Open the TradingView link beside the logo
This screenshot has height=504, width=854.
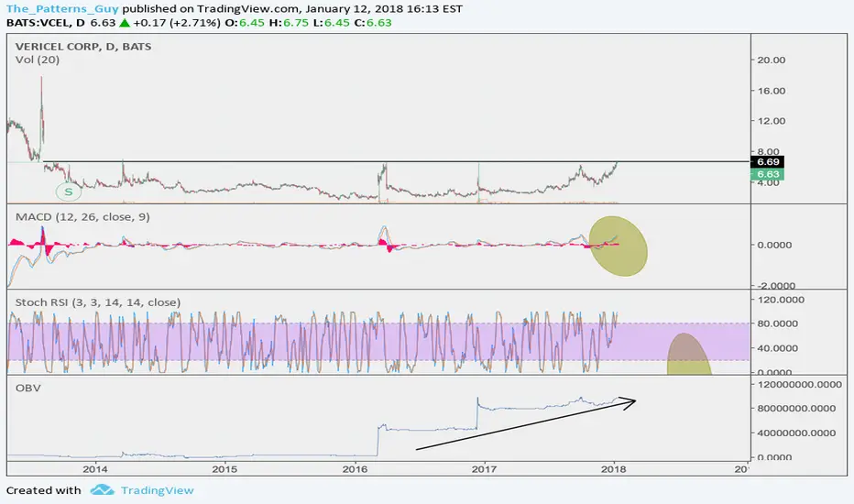(157, 490)
